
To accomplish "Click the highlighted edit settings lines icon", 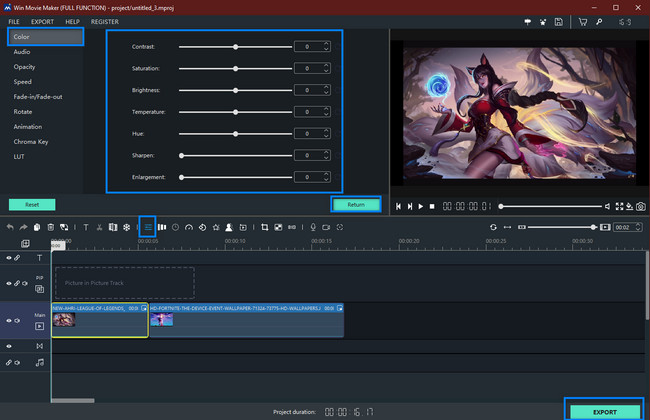I will [x=148, y=227].
